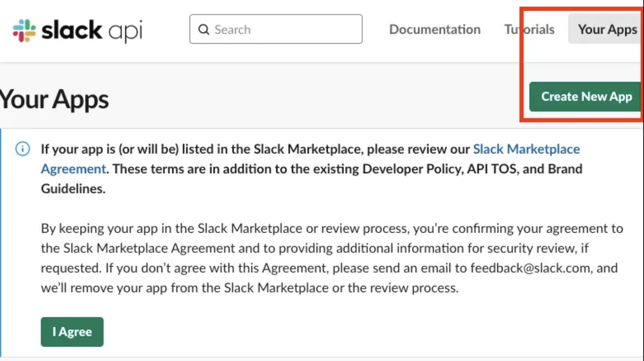Click the Slack API logo

77,30
